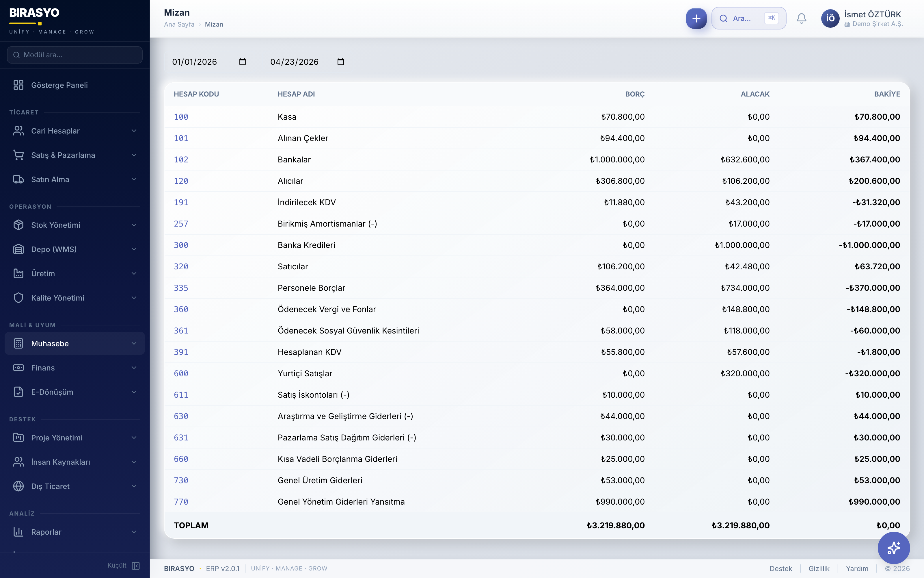The width and height of the screenshot is (924, 578).
Task: Click the Satış & Pazarlama cart icon
Action: click(18, 155)
